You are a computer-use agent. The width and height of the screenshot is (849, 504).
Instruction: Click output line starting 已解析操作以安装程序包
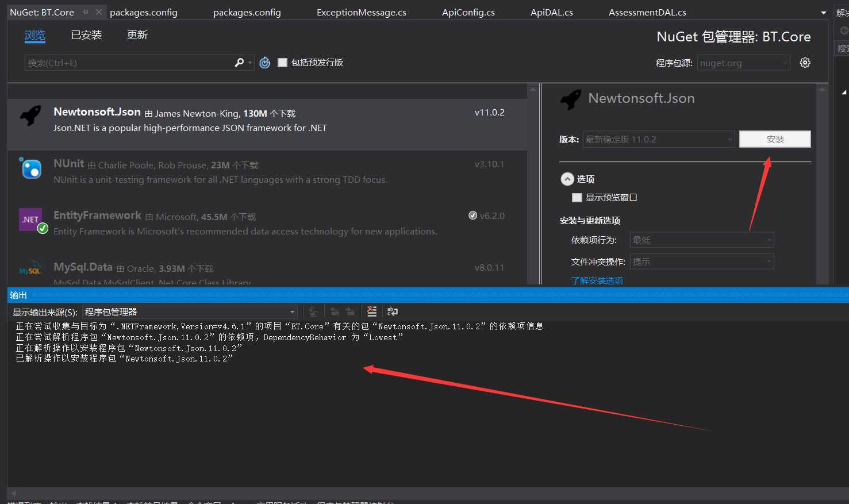(124, 359)
